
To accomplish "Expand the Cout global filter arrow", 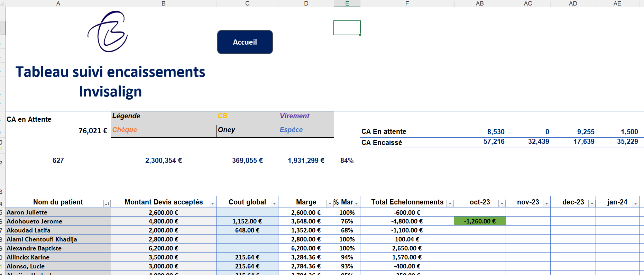I will pos(274,204).
